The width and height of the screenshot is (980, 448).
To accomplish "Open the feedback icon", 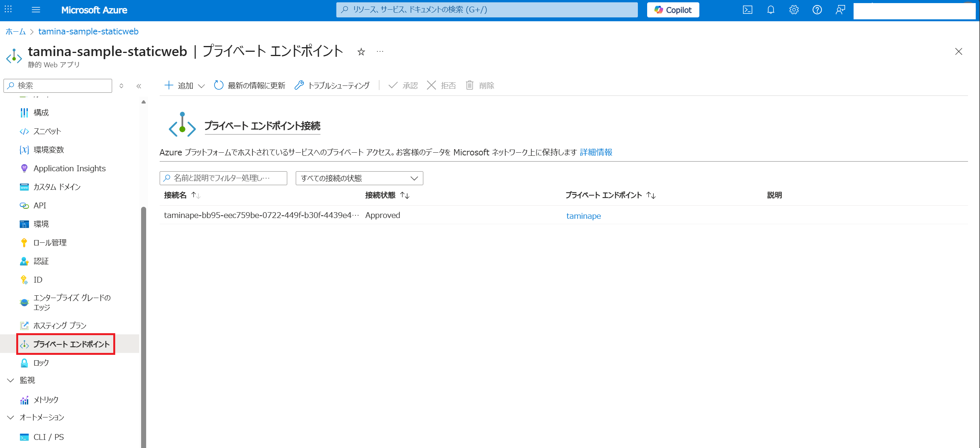I will click(x=840, y=10).
